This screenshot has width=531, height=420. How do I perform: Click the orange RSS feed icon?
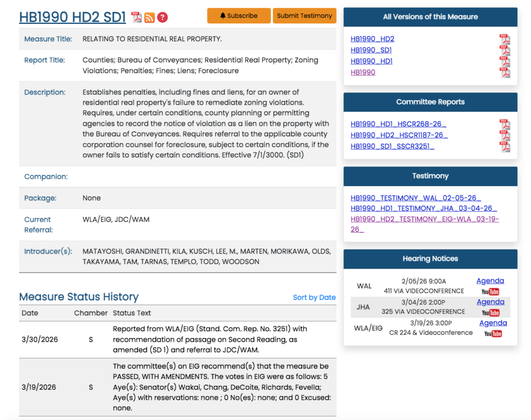coord(149,18)
